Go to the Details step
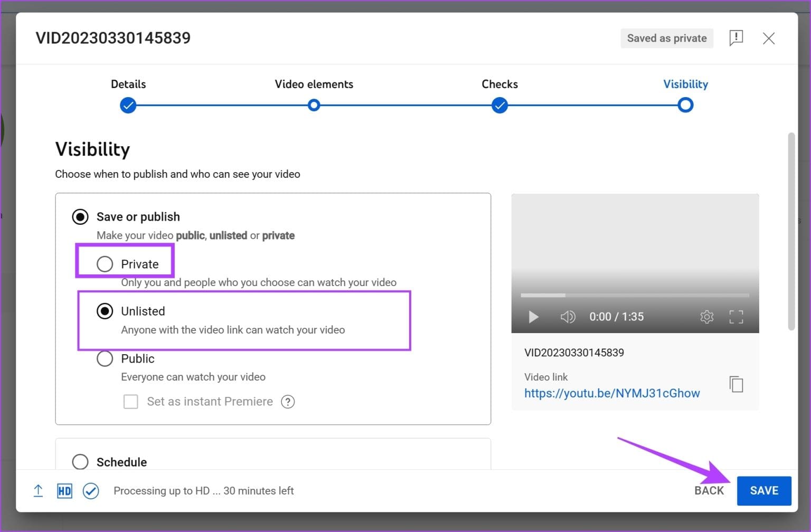This screenshot has width=811, height=532. click(128, 84)
